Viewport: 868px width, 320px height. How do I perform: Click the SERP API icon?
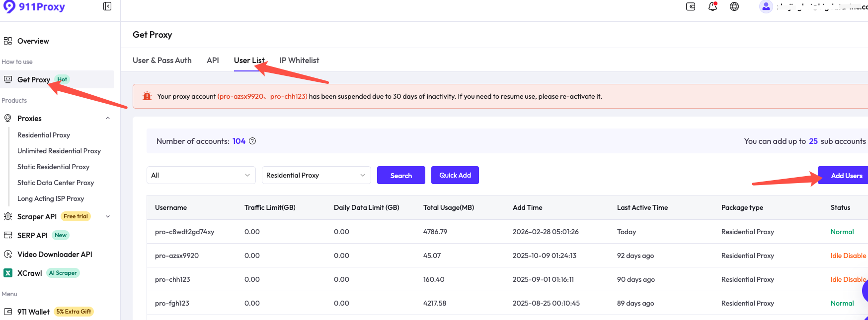pyautogui.click(x=8, y=235)
